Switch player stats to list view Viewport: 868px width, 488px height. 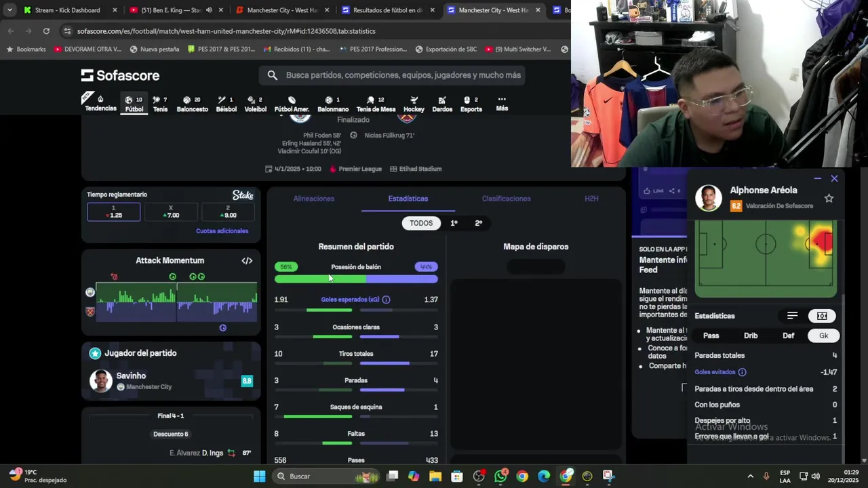click(x=792, y=316)
